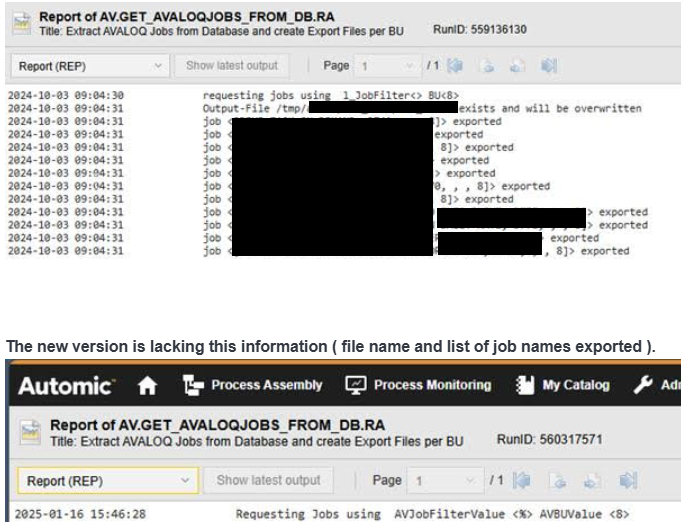Click 'Requesting Jobs using AVJobFilterValue' log line
This screenshot has width=681, height=522.
pyautogui.click(x=432, y=514)
